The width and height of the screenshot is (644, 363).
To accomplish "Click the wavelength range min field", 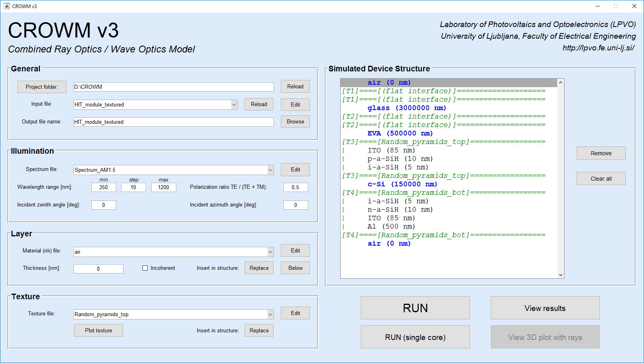I will coord(104,188).
